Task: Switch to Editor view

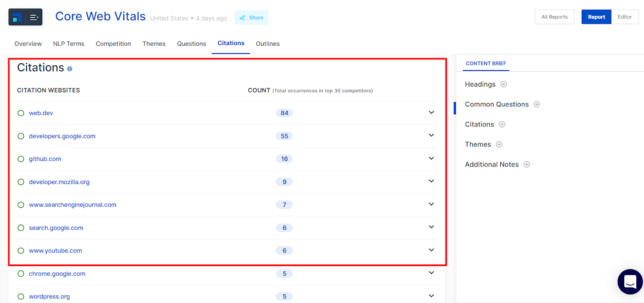Action: point(625,17)
